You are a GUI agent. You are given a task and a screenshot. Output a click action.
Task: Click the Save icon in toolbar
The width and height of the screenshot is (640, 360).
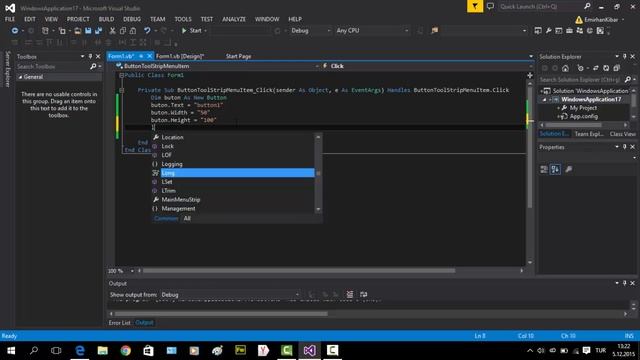pos(88,31)
